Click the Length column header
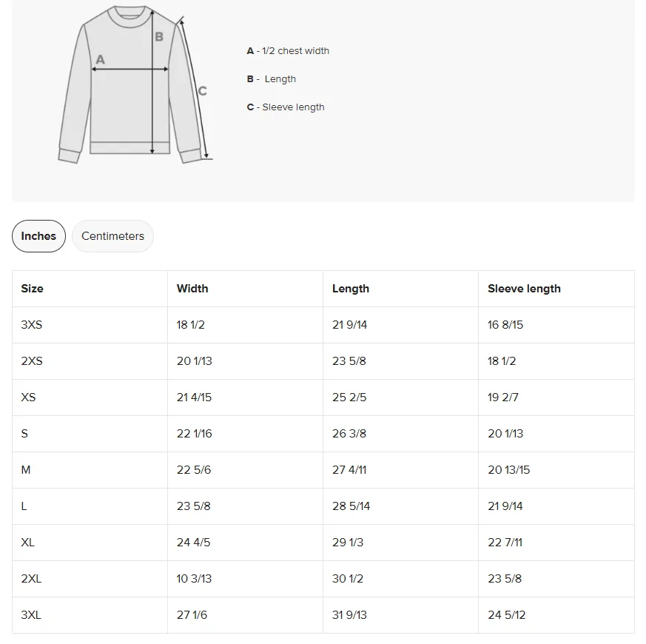646x644 pixels. 351,289
